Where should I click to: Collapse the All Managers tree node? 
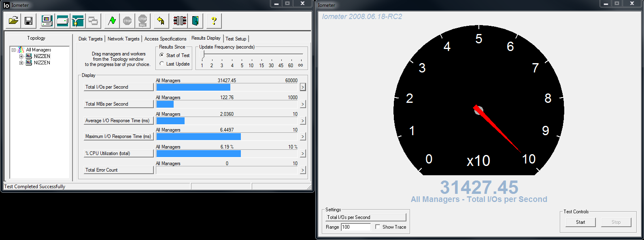(x=14, y=50)
